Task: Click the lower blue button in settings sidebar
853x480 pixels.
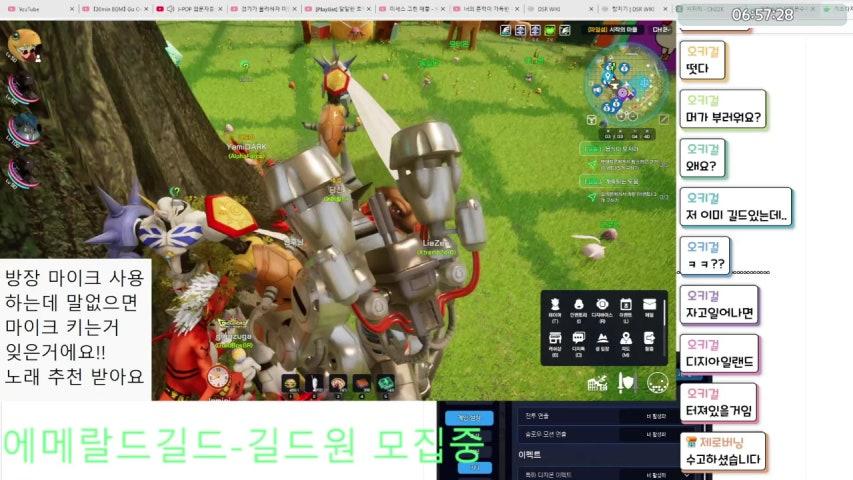Action: click(474, 467)
